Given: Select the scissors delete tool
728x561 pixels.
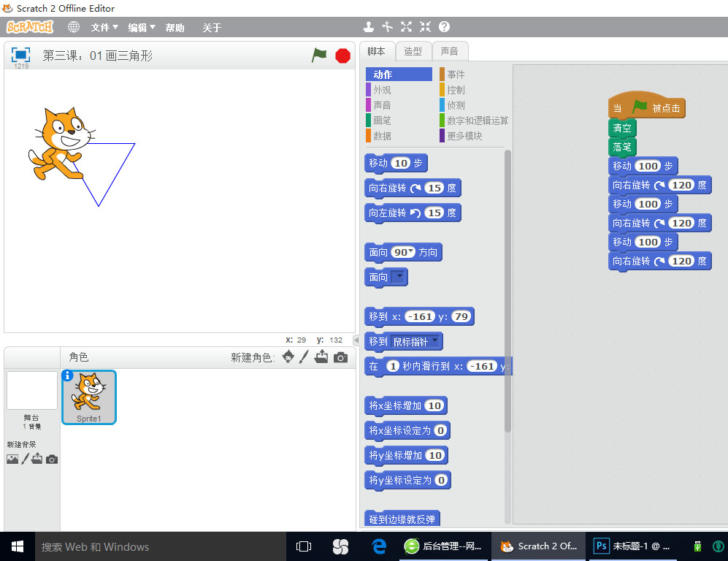Looking at the screenshot, I should (387, 27).
